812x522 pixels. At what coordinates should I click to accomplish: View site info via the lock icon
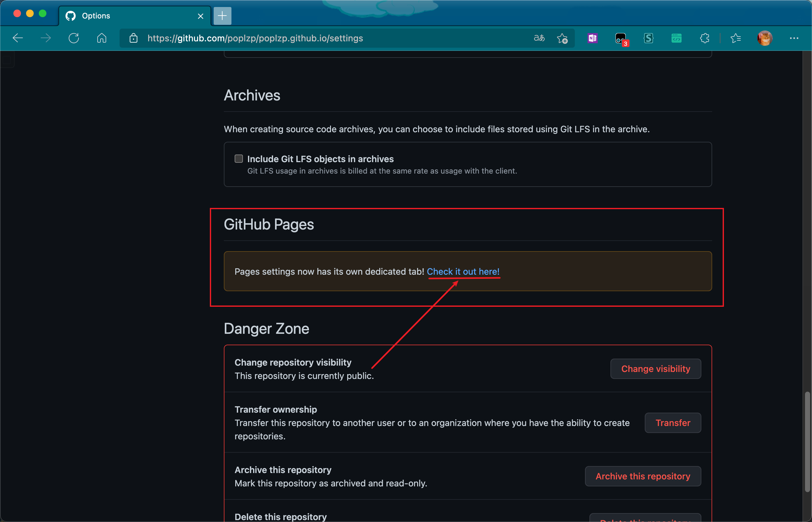click(134, 38)
